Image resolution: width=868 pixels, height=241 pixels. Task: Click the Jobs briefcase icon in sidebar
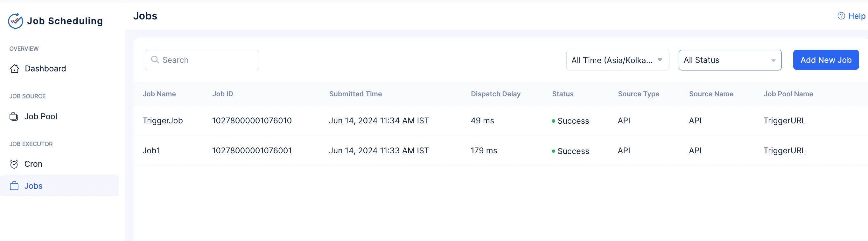14,186
